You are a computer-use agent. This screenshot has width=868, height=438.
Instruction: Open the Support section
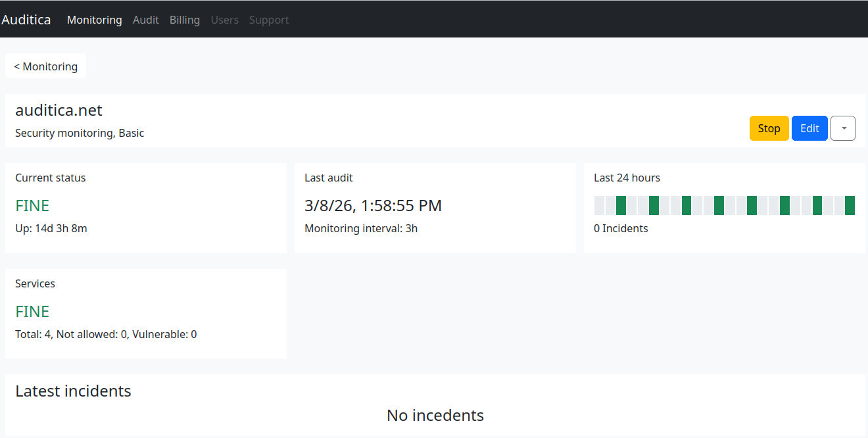tap(268, 20)
